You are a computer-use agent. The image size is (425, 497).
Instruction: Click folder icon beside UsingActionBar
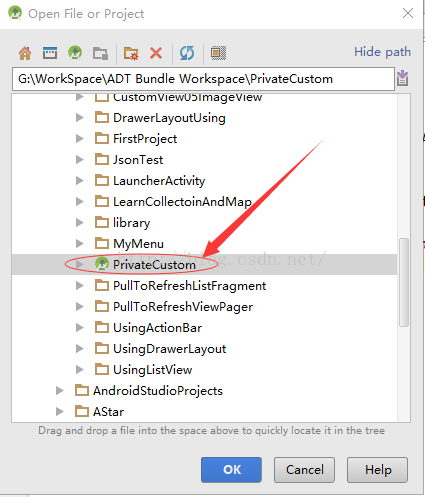pyautogui.click(x=102, y=327)
